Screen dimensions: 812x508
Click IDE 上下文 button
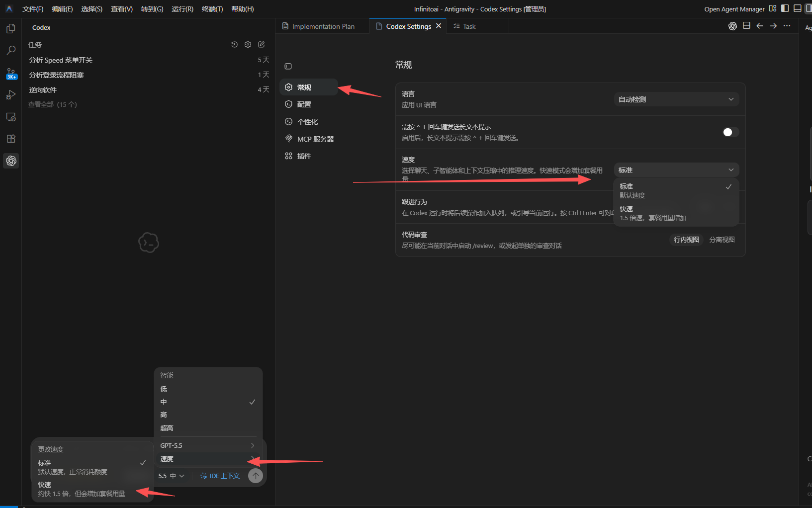pyautogui.click(x=220, y=476)
